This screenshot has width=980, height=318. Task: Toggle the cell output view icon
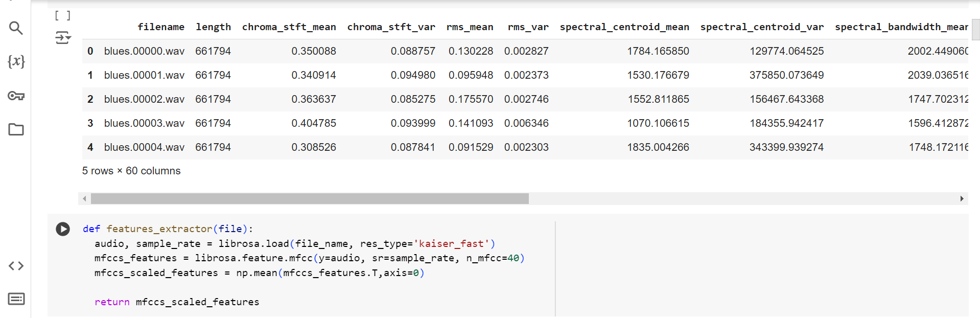coord(63,38)
